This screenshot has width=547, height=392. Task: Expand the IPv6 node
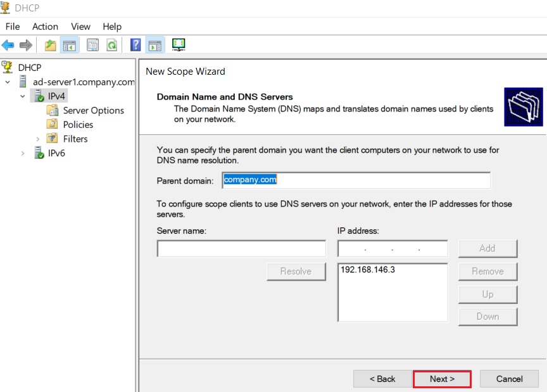click(x=23, y=153)
